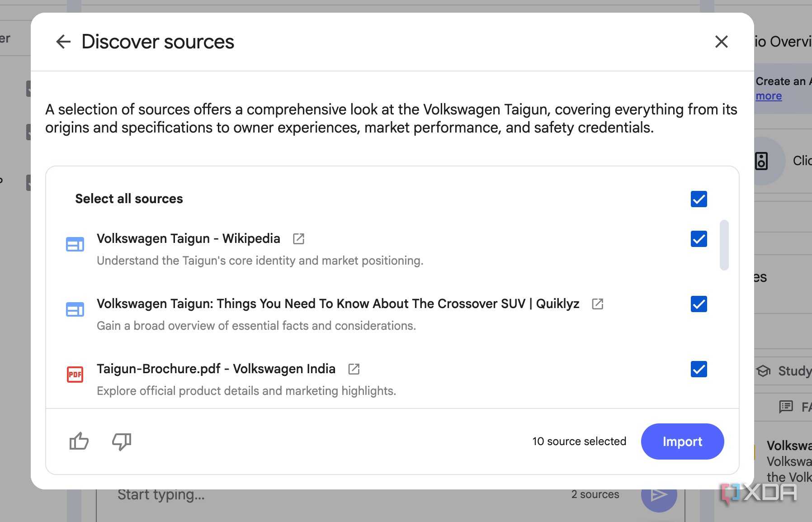The height and width of the screenshot is (522, 812).
Task: Uncheck the Taigun-Brochure.pdf source
Action: click(699, 369)
